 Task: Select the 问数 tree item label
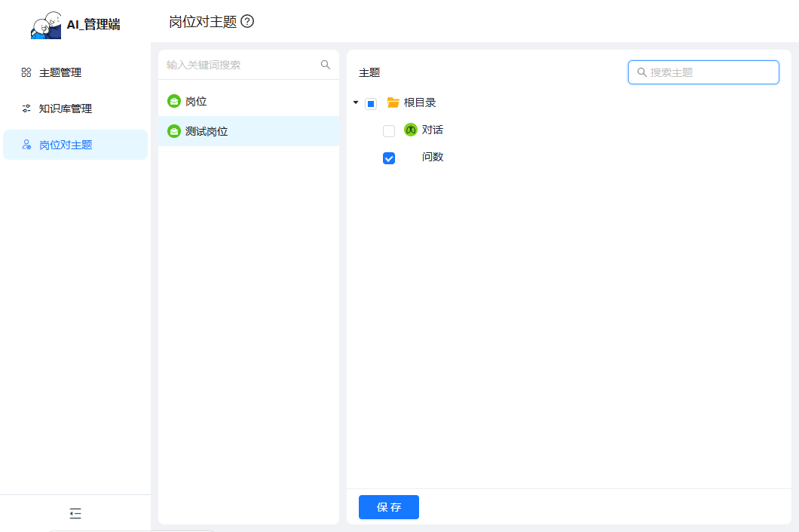click(x=433, y=157)
